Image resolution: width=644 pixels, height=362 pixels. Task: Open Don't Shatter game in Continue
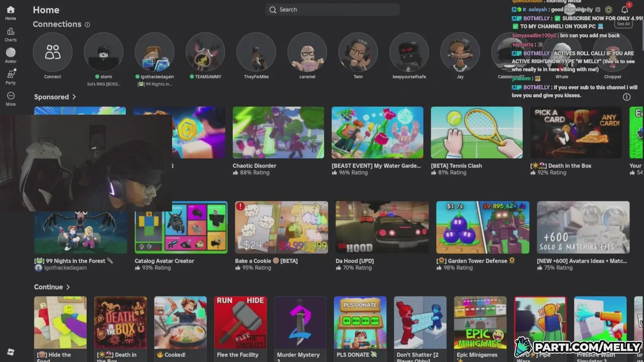(x=420, y=322)
